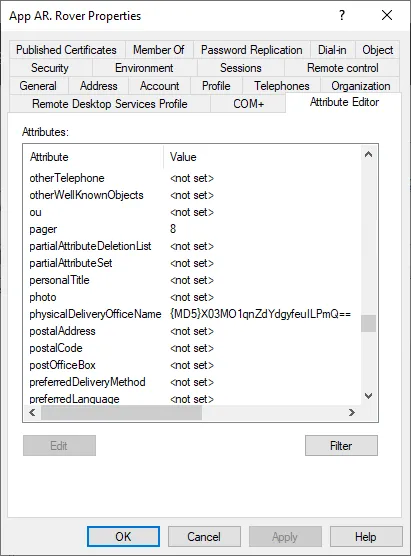Select the Dial-in tab
411x556 pixels.
click(x=332, y=50)
